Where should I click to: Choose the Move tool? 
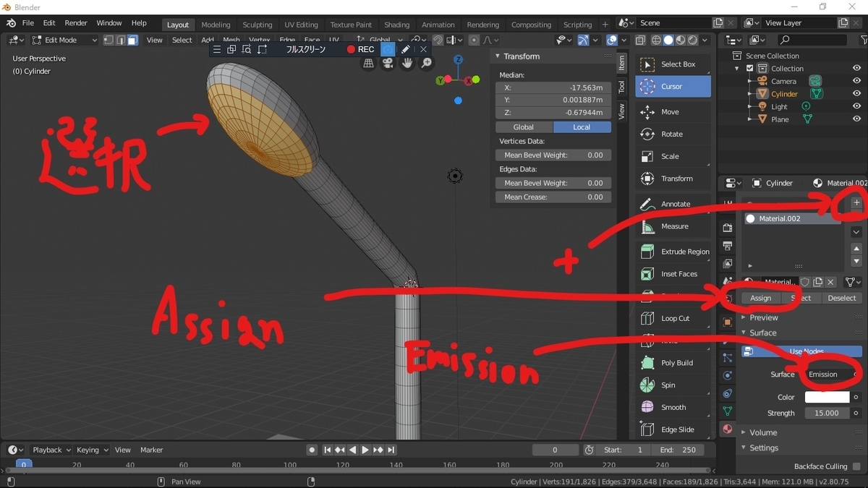[673, 112]
